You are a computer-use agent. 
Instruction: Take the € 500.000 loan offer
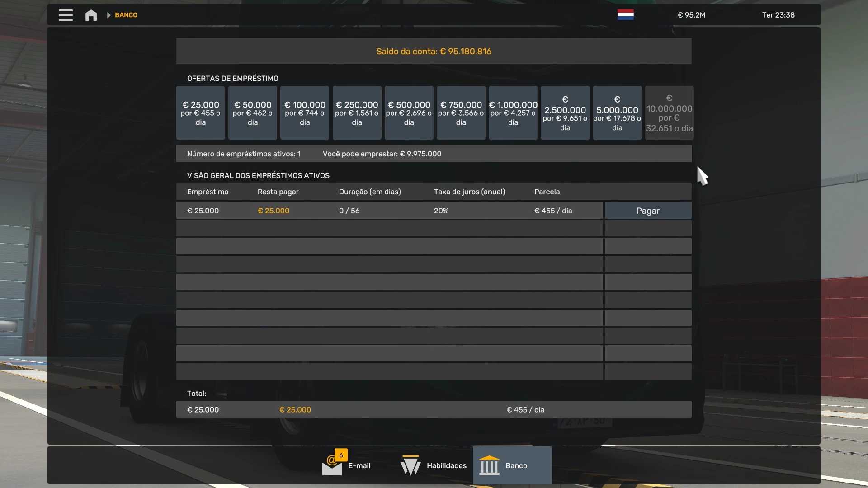409,113
